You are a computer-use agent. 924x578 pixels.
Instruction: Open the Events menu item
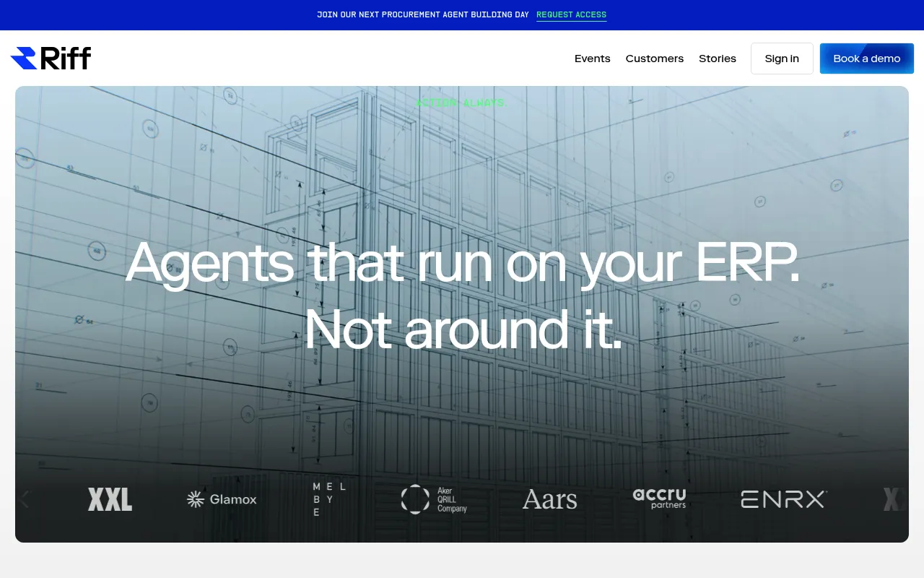tap(593, 59)
